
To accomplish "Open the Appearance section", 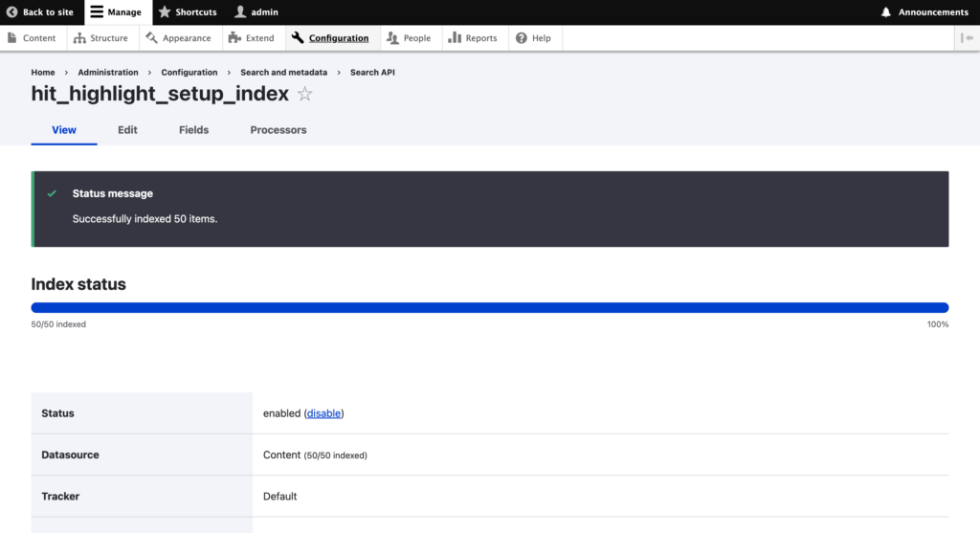I will click(179, 38).
